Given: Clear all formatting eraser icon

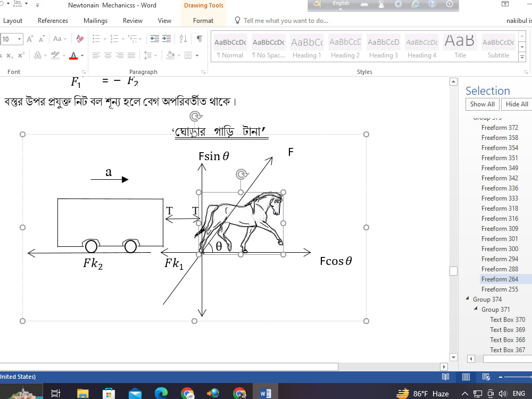Looking at the screenshot, I should coord(80,39).
